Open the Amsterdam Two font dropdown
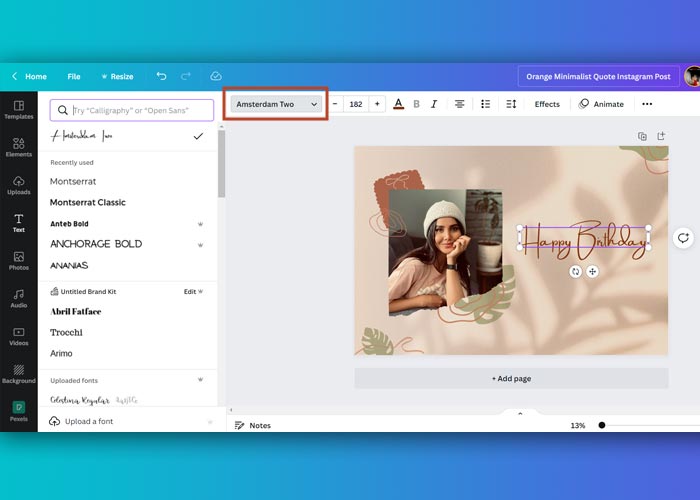 276,104
